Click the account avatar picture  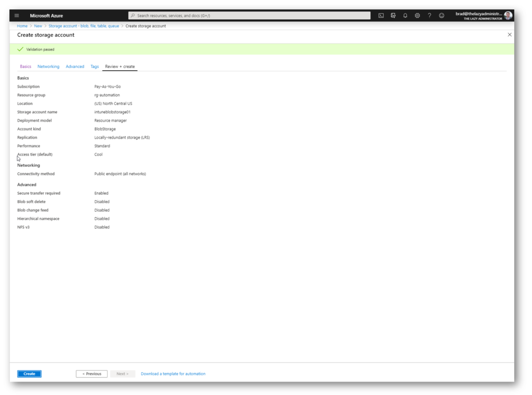508,16
